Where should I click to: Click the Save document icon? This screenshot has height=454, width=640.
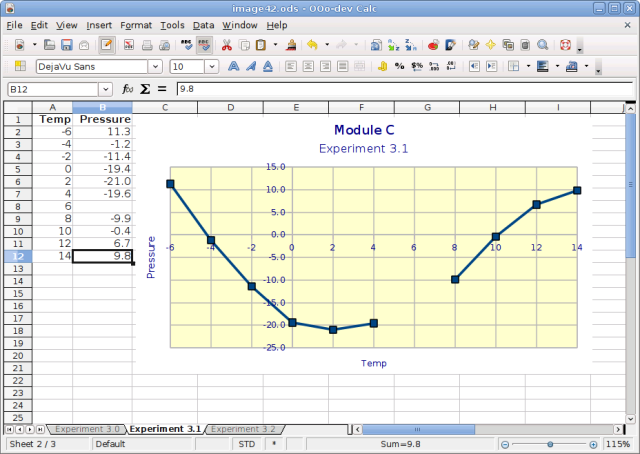pyautogui.click(x=66, y=45)
